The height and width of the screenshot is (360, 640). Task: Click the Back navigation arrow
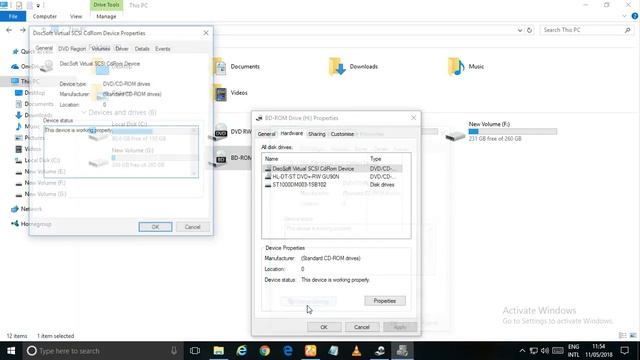coord(9,30)
